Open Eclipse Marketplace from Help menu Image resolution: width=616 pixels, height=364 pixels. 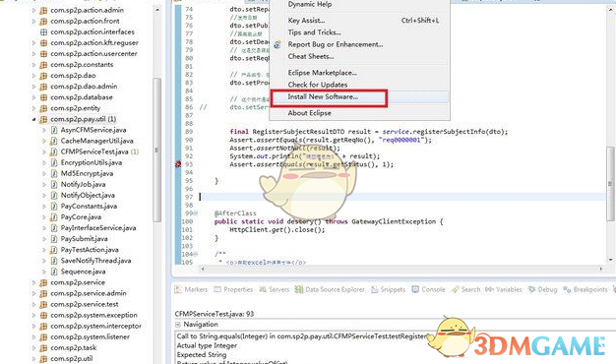(322, 73)
